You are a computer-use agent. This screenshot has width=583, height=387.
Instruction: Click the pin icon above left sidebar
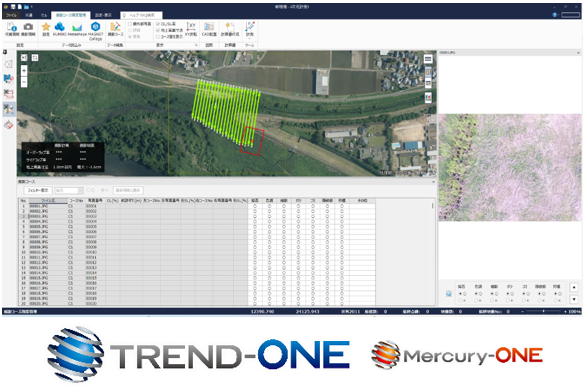click(5, 52)
